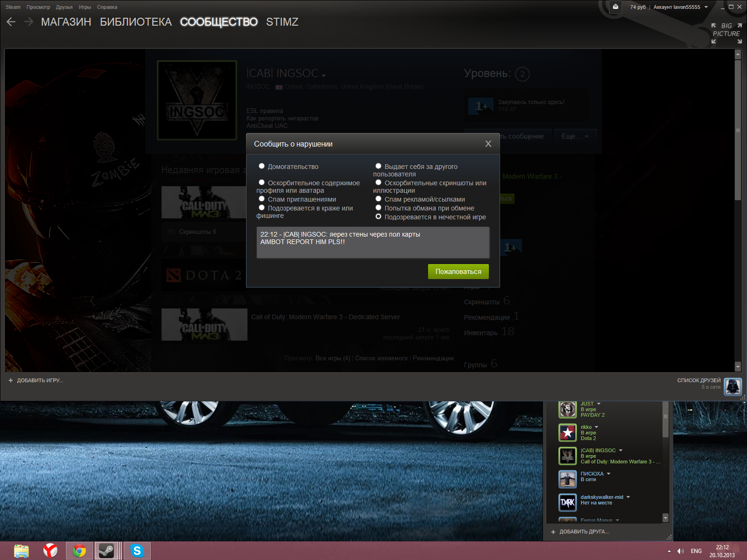Screen dimensions: 747x560
Task: Open the Игры menu
Action: point(85,7)
